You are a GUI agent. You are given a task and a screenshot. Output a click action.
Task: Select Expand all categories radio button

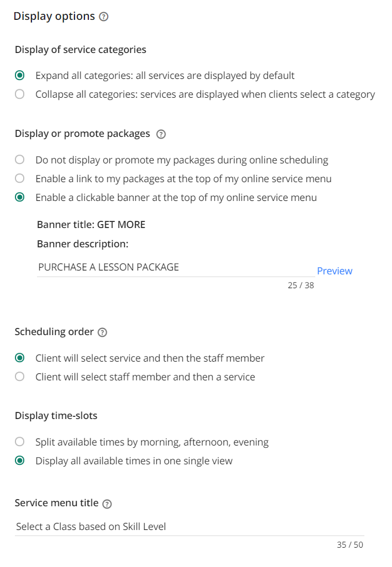[x=20, y=75]
